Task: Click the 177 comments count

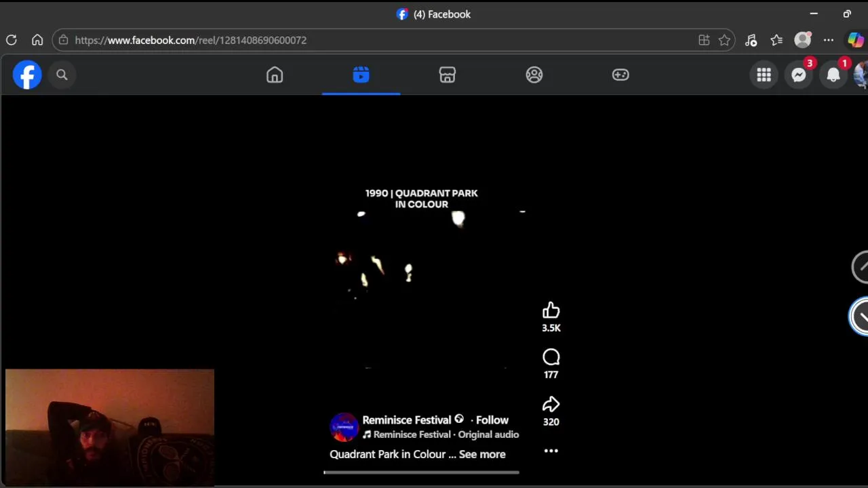Action: click(x=551, y=375)
